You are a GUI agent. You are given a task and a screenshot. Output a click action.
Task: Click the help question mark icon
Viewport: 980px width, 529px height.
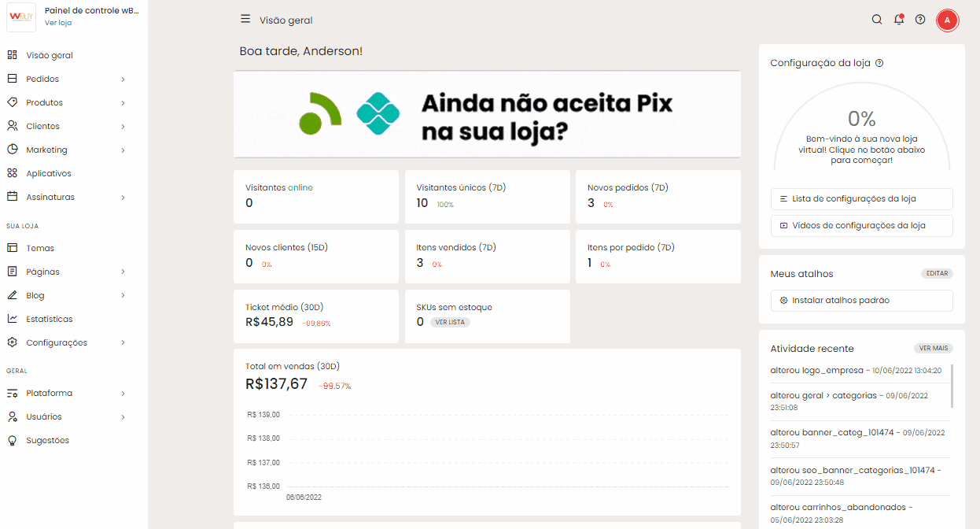[920, 20]
